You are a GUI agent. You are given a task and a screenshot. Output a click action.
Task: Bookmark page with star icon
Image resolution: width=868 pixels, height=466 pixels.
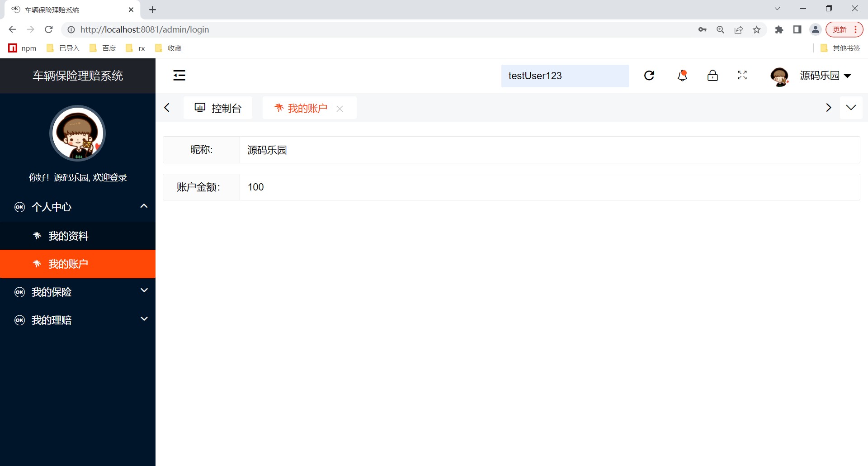pos(757,29)
